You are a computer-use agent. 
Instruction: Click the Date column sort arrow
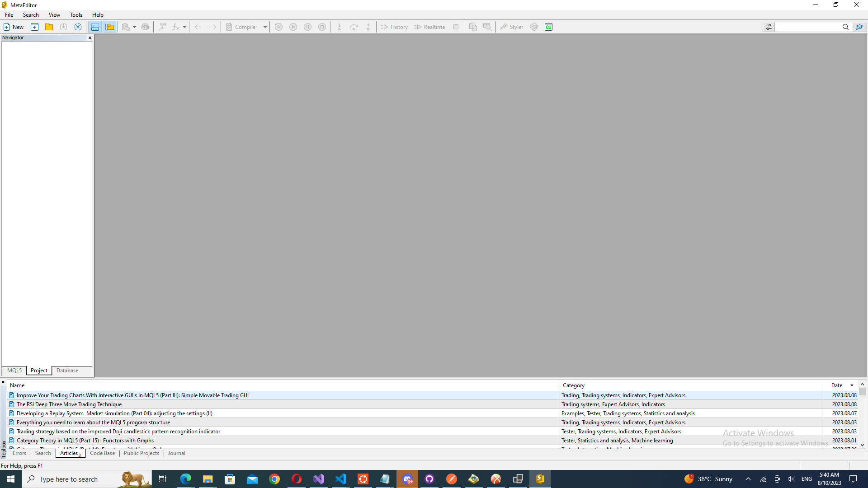852,385
